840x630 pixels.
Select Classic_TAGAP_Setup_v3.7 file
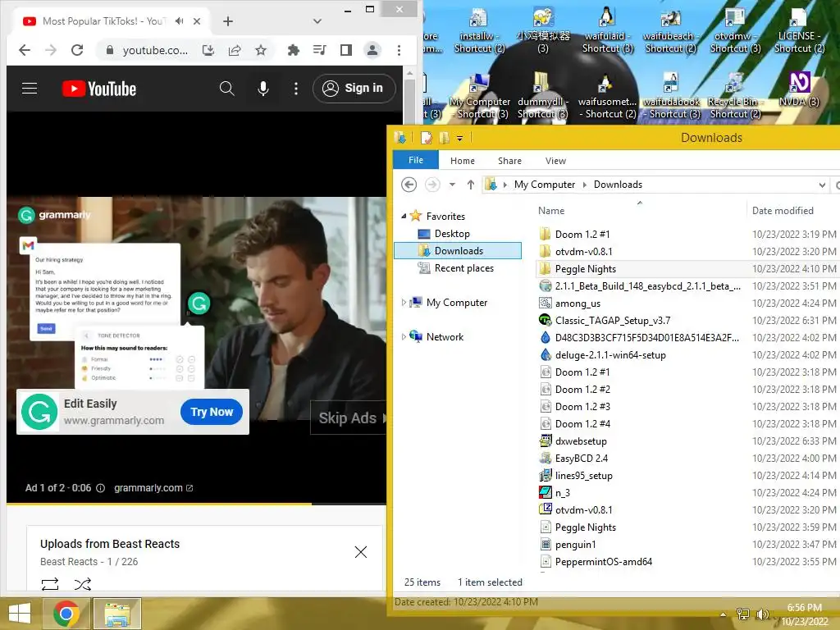[x=612, y=321]
